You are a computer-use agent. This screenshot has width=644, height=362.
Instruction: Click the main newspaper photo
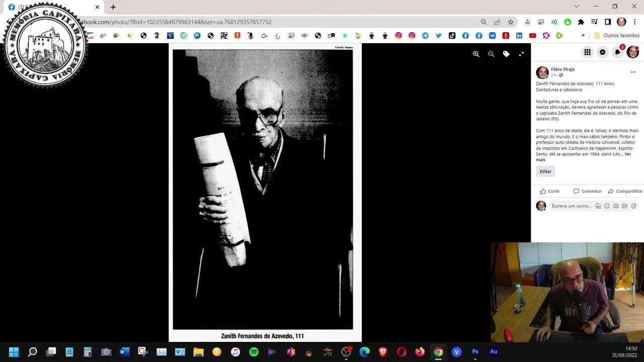263,189
